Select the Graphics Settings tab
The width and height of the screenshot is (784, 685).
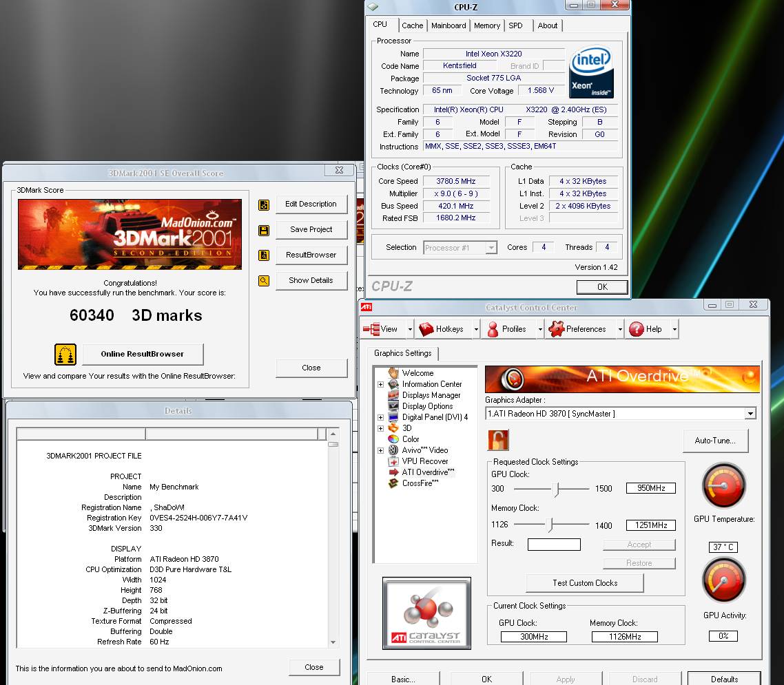[x=402, y=353]
